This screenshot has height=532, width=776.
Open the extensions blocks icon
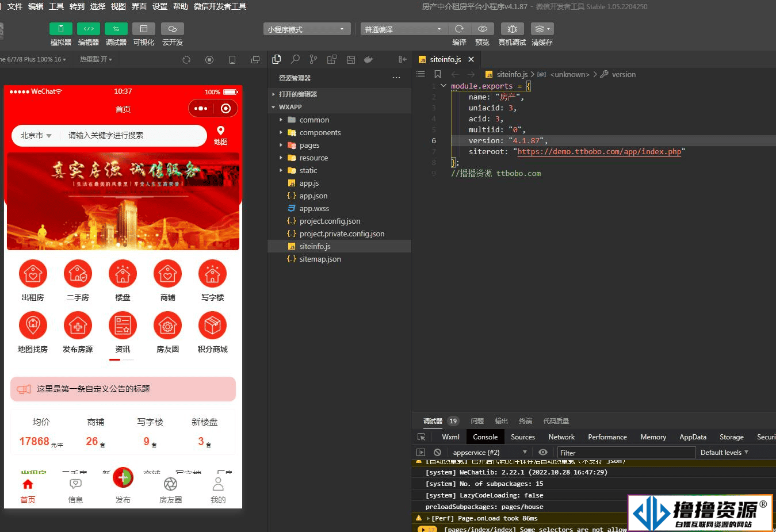tap(332, 59)
